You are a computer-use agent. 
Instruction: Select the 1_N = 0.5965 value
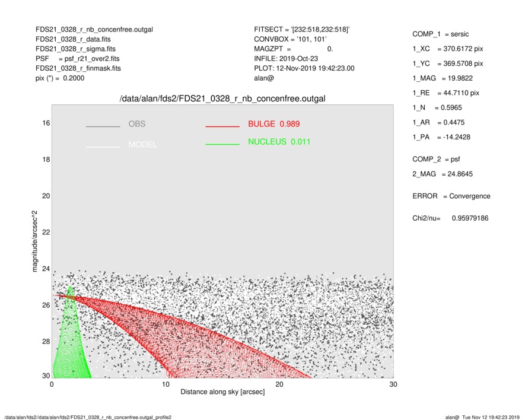(x=437, y=108)
